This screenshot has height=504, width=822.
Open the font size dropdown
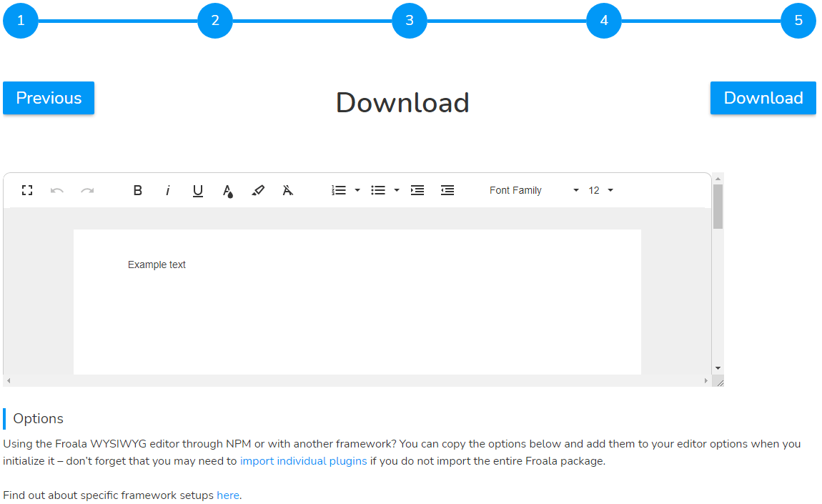point(600,190)
